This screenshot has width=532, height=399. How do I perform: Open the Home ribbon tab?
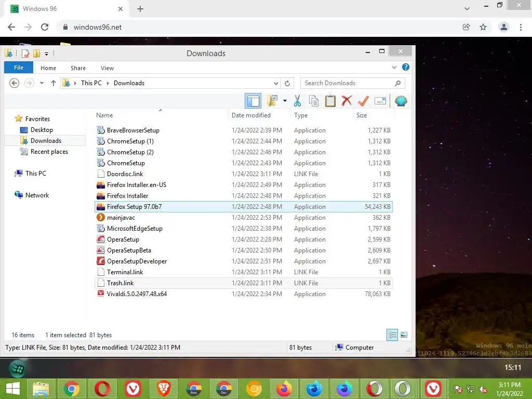[x=48, y=68]
